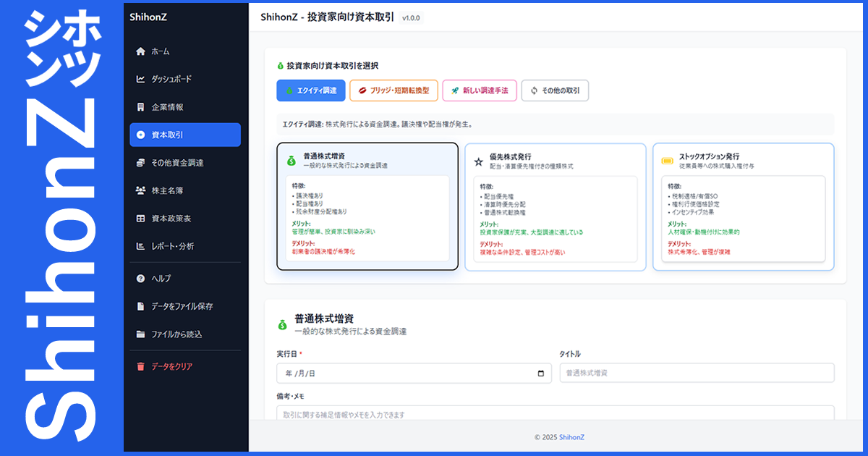Click the trash icon for データをクリア

[140, 367]
